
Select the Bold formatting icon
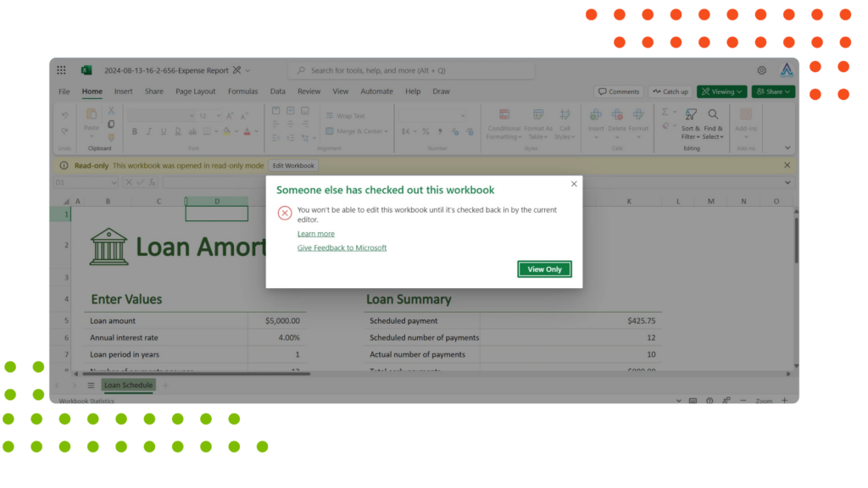click(135, 131)
